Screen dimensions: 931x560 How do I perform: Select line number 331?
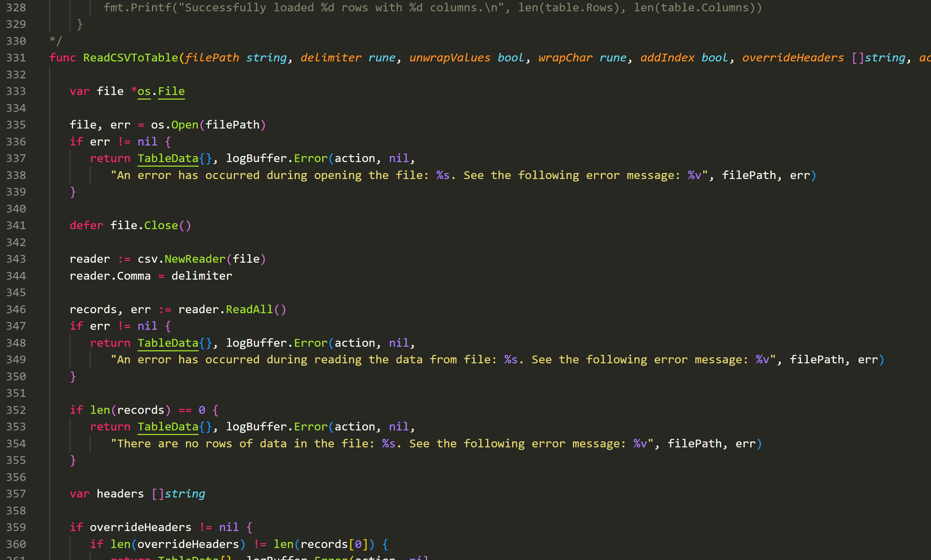(x=16, y=57)
